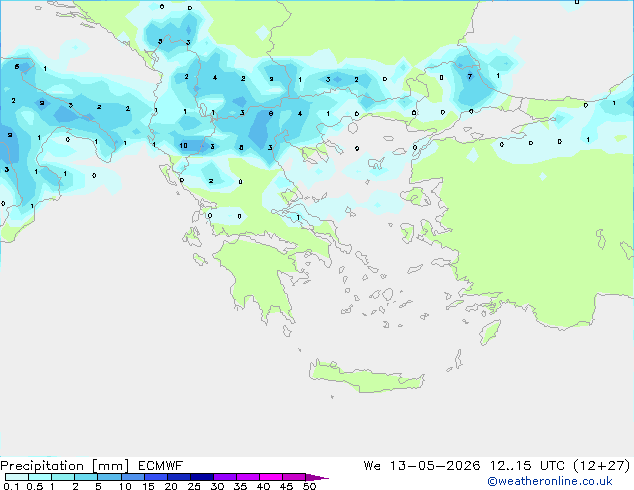Click the '40' legend scale label

click(x=263, y=486)
